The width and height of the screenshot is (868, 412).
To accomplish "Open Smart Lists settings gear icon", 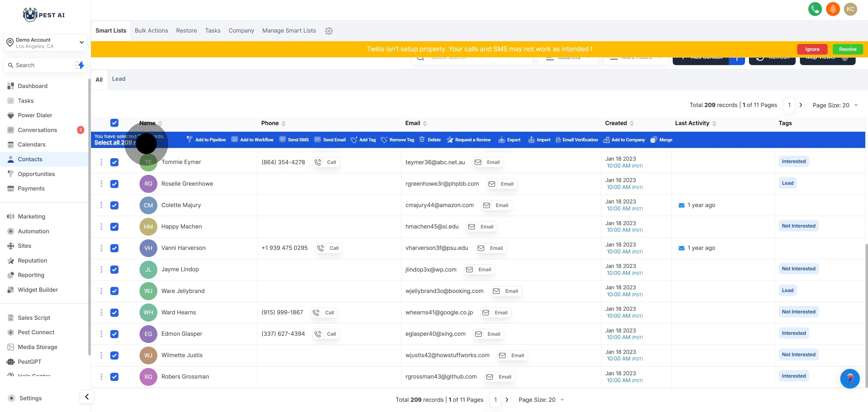I will tap(329, 31).
